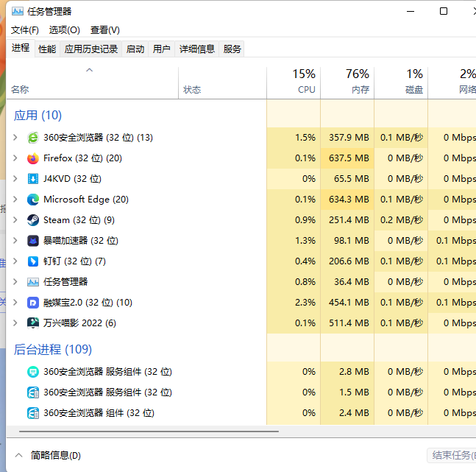This screenshot has height=472, width=476.
Task: Click the J4KVD download icon
Action: [33, 179]
